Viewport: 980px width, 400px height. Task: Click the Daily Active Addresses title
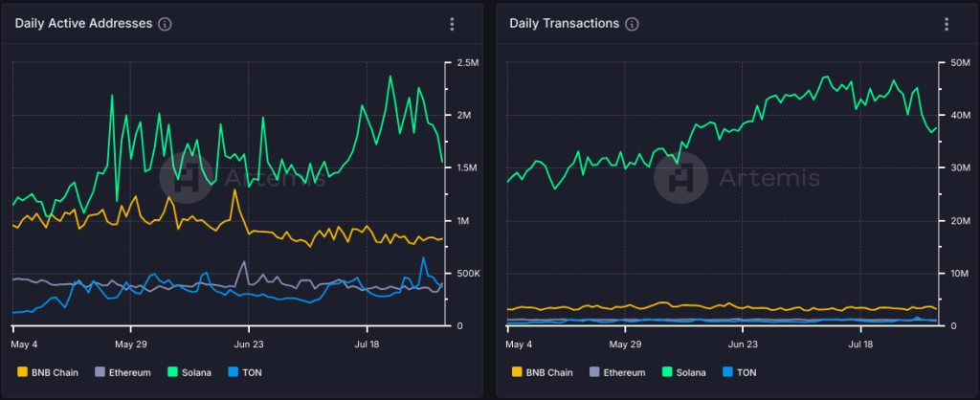(84, 24)
